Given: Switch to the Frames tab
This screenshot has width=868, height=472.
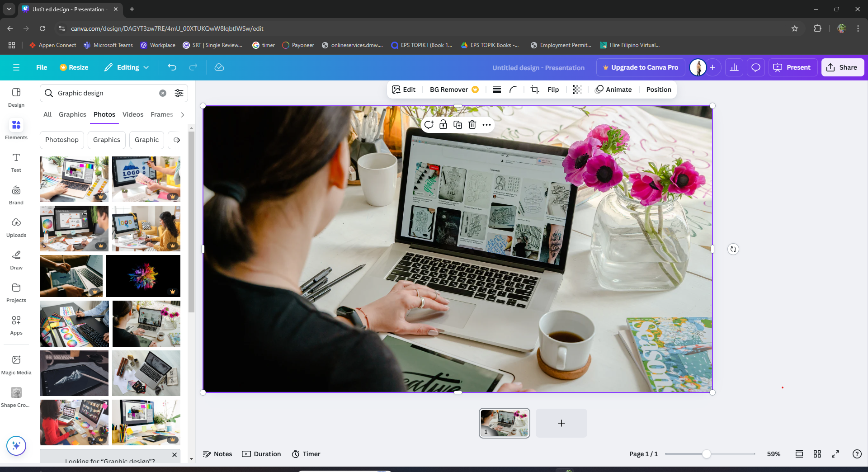Looking at the screenshot, I should tap(162, 115).
